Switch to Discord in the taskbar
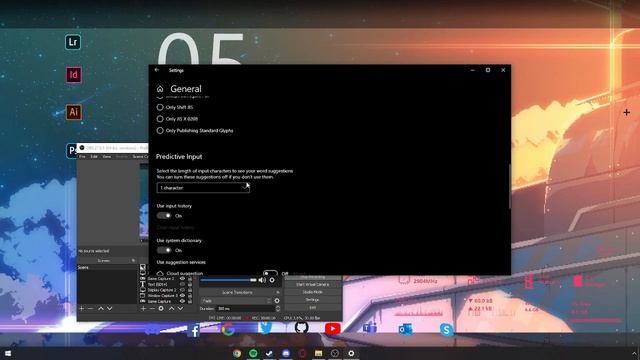 286,353
